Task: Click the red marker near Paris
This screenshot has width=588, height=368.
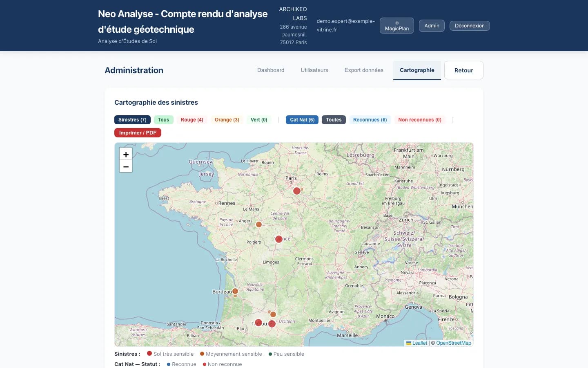Action: click(x=297, y=191)
